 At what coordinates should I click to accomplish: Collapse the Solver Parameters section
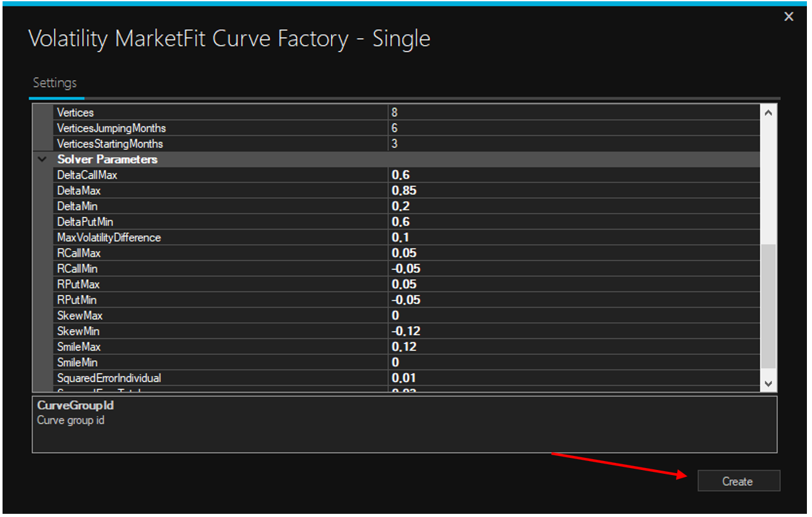click(43, 160)
